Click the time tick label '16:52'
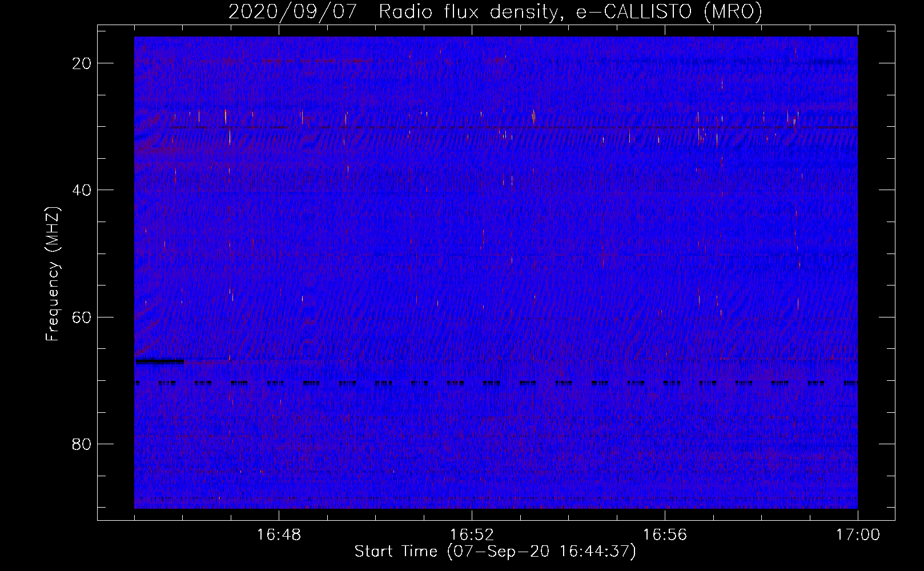The width and height of the screenshot is (924, 571). coord(472,534)
